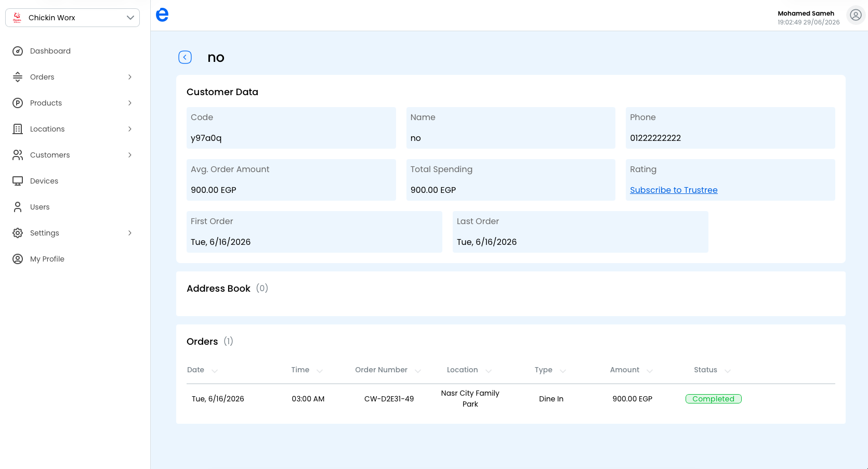Click the timestamp 19:02:49 29/06/2026
This screenshot has height=469, width=868.
click(808, 22)
